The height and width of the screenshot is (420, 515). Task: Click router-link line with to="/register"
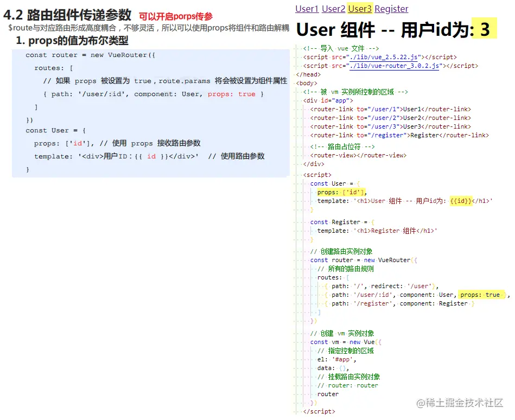[399, 135]
